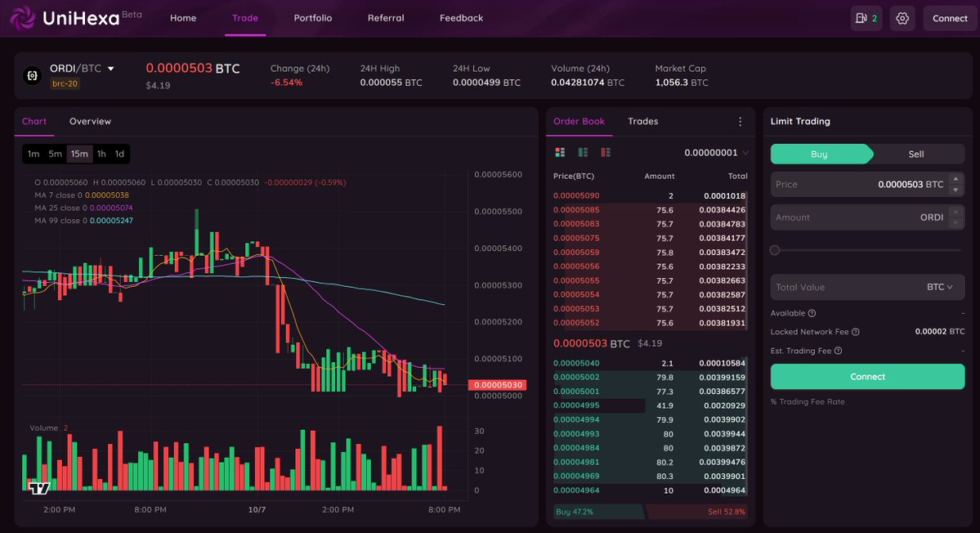
Task: Click the UniHexa swirl logo
Action: pyautogui.click(x=23, y=18)
